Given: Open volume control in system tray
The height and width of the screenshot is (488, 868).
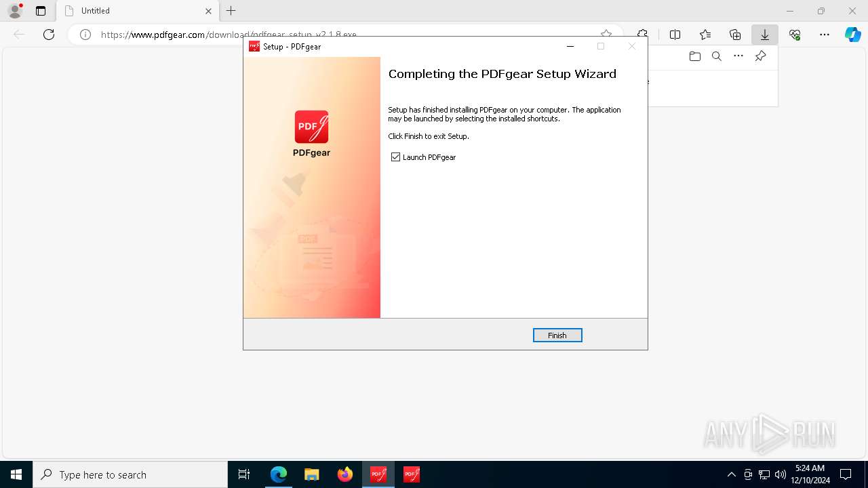Looking at the screenshot, I should pos(781,474).
